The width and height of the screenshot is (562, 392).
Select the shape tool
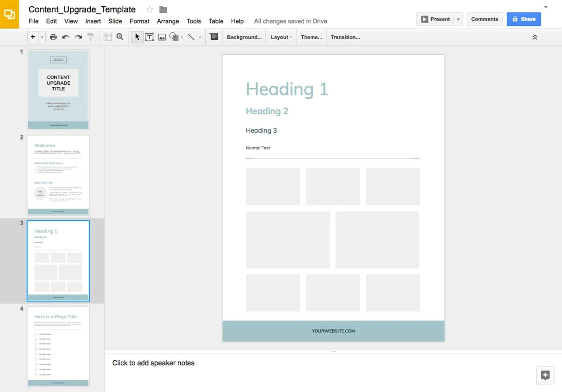(x=174, y=37)
